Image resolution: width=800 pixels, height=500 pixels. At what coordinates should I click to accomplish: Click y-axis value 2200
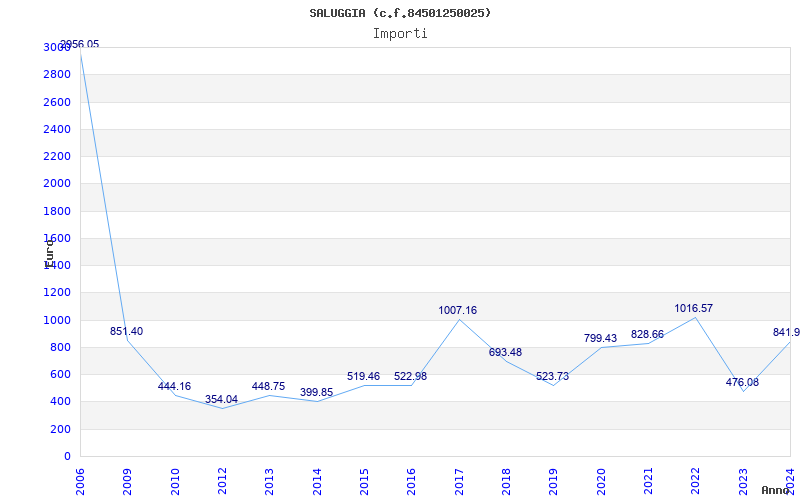(57, 156)
